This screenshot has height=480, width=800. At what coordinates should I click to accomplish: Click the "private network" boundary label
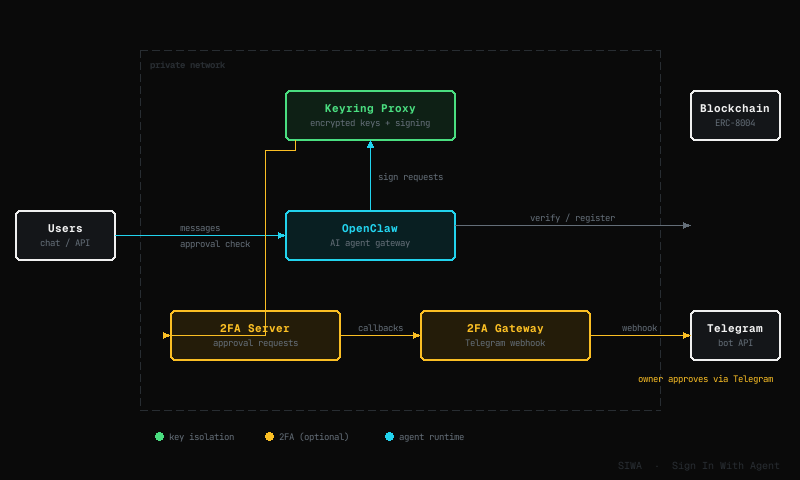(187, 65)
